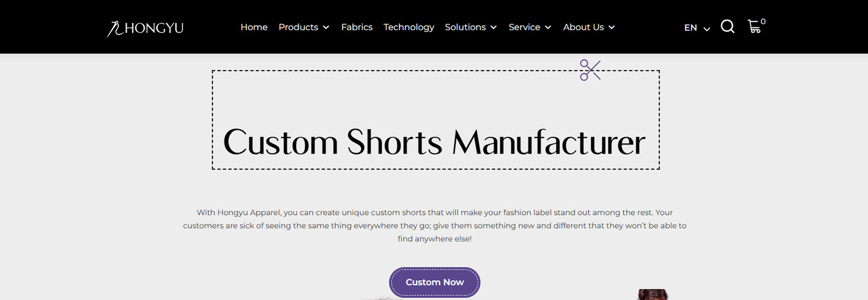Open the EN language selector
868x300 pixels.
697,28
